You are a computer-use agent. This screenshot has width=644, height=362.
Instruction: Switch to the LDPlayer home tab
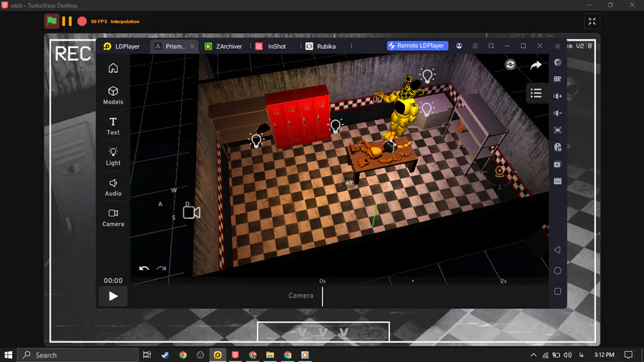pyautogui.click(x=122, y=46)
